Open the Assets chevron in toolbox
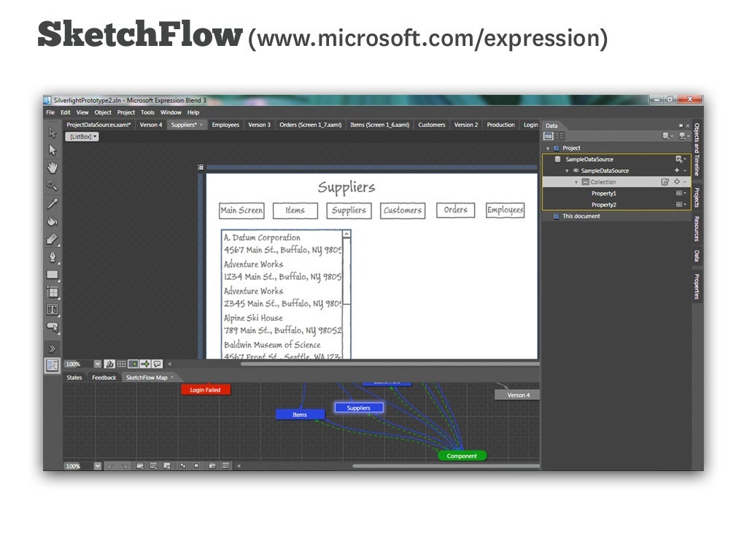This screenshot has width=747, height=560. 53,349
